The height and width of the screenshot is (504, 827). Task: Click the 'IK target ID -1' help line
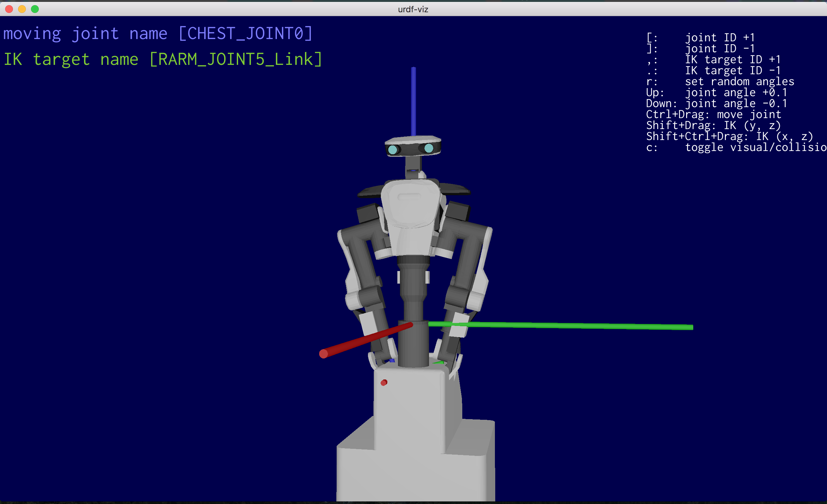(713, 70)
